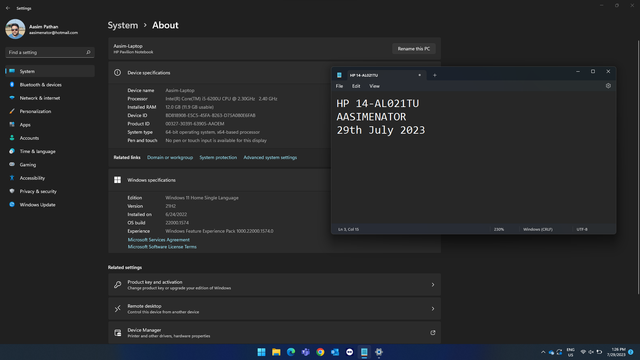Click the AASIMENATOR line in Notepad
The width and height of the screenshot is (640, 360).
(371, 117)
